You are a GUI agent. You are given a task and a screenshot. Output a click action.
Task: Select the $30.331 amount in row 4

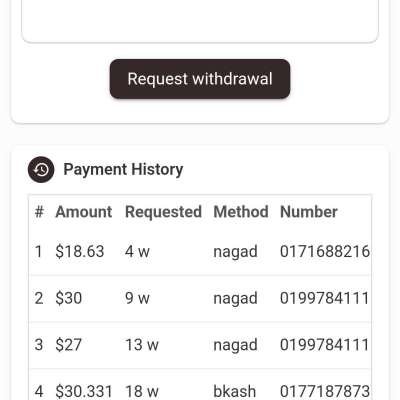(x=84, y=391)
